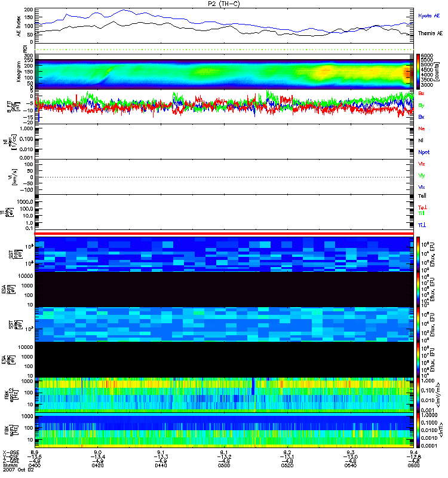Viewport: 448px width, 478px height.
Task: Click the [counts] color bar label
Action: click(x=437, y=72)
